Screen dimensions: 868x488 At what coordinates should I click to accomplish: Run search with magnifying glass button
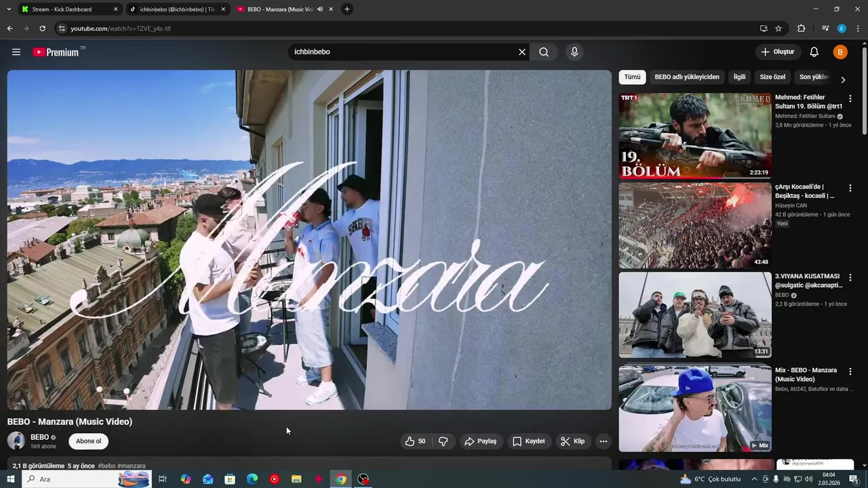544,52
